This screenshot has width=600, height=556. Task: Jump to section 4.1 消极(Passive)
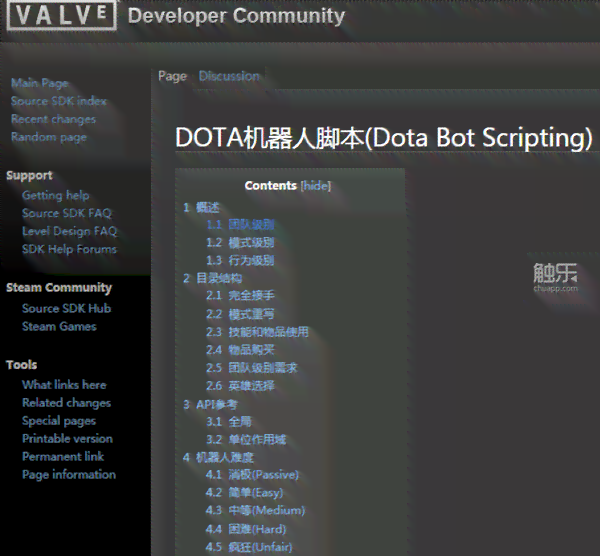[252, 475]
